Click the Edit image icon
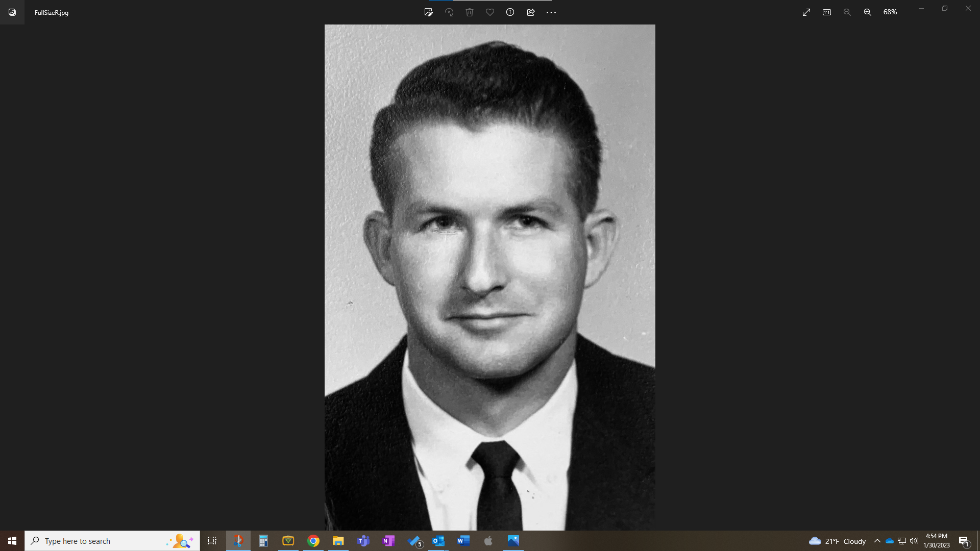The width and height of the screenshot is (980, 551). click(x=429, y=12)
